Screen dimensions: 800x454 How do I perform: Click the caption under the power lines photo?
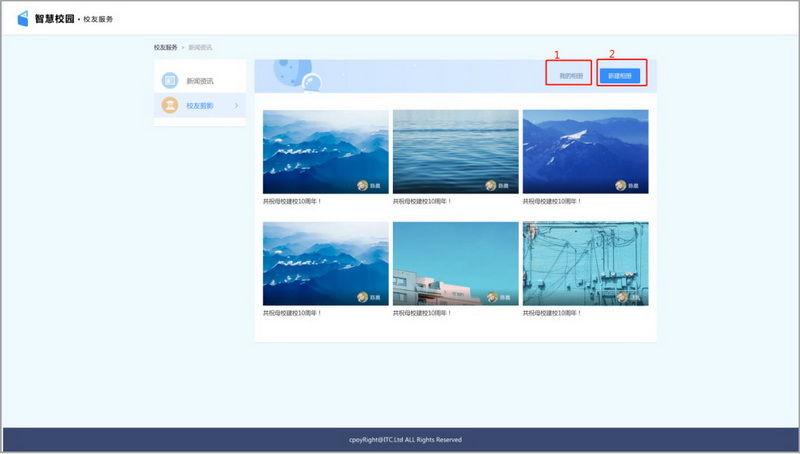coord(552,313)
